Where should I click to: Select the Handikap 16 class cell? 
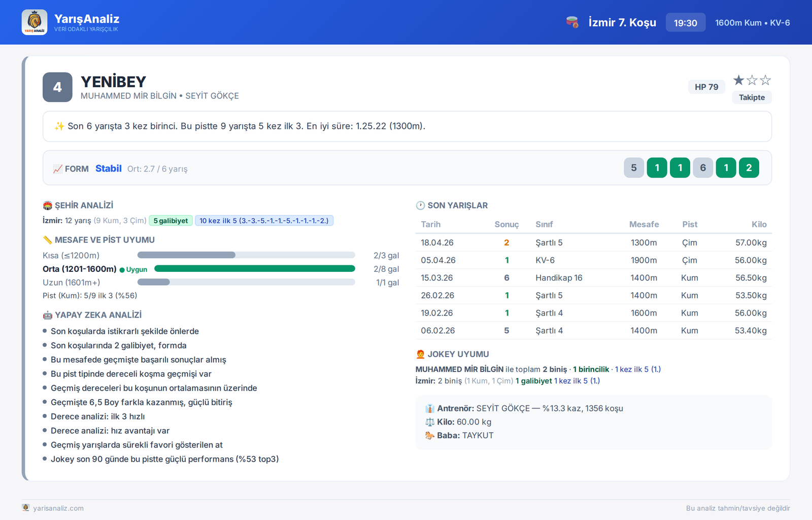[x=559, y=278]
